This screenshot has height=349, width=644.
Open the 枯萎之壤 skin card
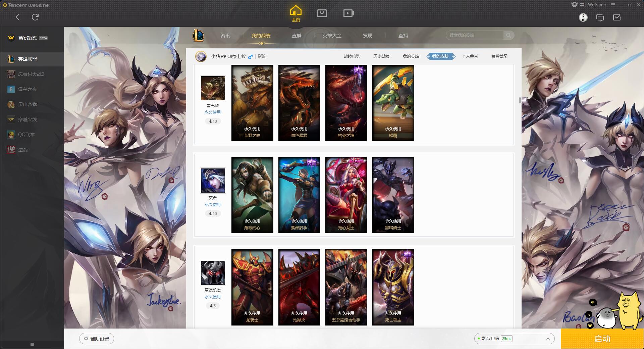(346, 103)
